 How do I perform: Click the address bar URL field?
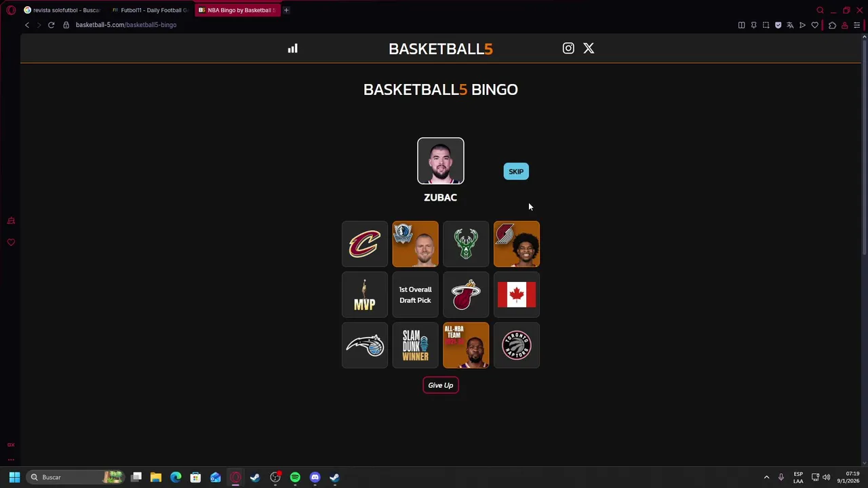pos(126,25)
